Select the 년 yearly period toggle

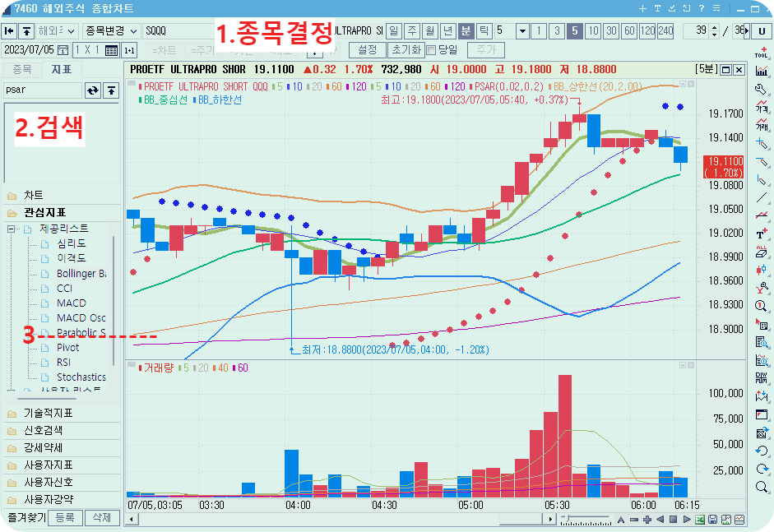(447, 31)
